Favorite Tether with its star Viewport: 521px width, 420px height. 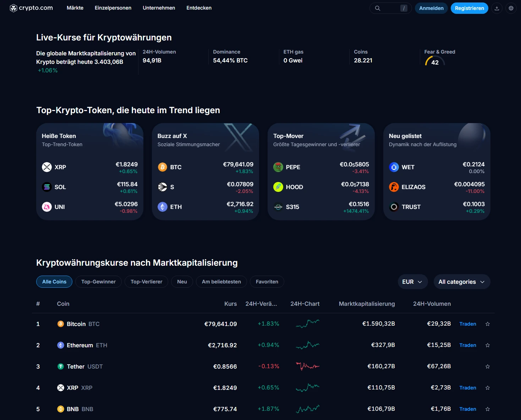coord(488,366)
